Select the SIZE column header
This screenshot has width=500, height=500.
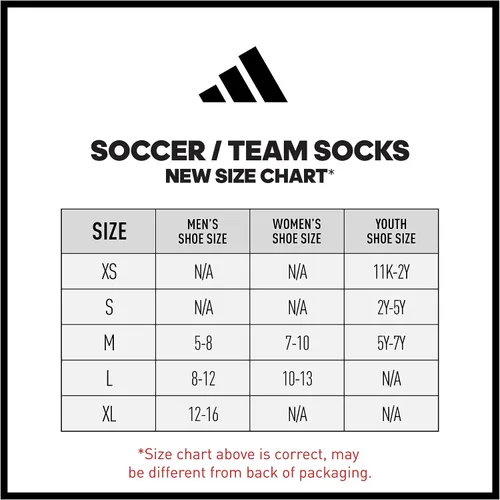(x=109, y=231)
